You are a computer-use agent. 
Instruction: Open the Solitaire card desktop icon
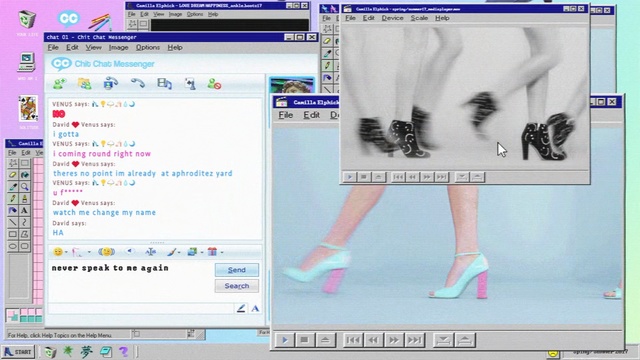pyautogui.click(x=28, y=108)
